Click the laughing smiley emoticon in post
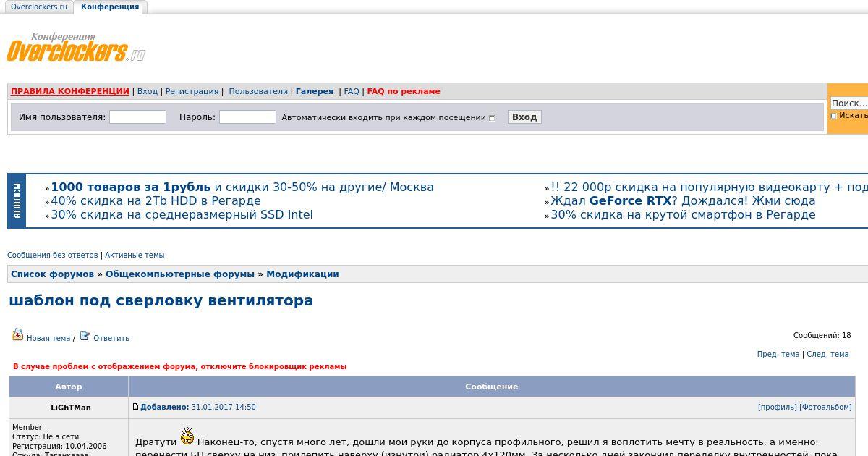This screenshot has height=456, width=868. 187,436
